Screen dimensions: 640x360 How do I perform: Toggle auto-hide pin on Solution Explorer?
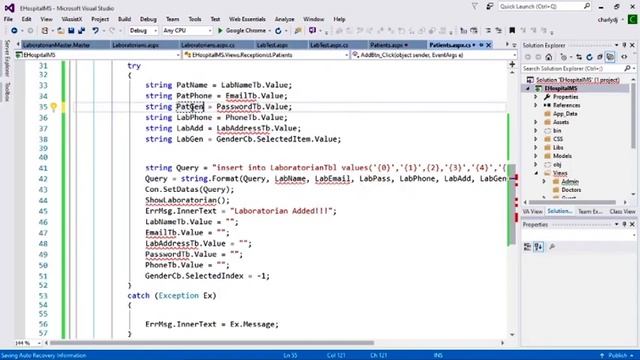click(x=624, y=45)
